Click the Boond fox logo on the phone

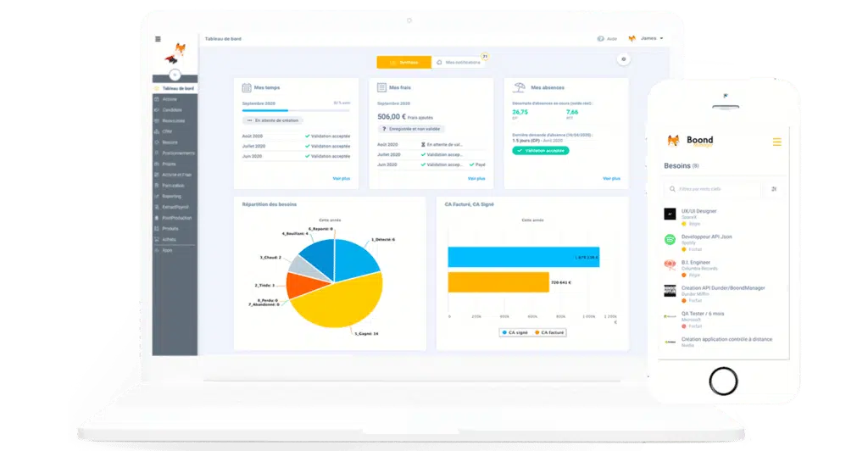pyautogui.click(x=673, y=141)
